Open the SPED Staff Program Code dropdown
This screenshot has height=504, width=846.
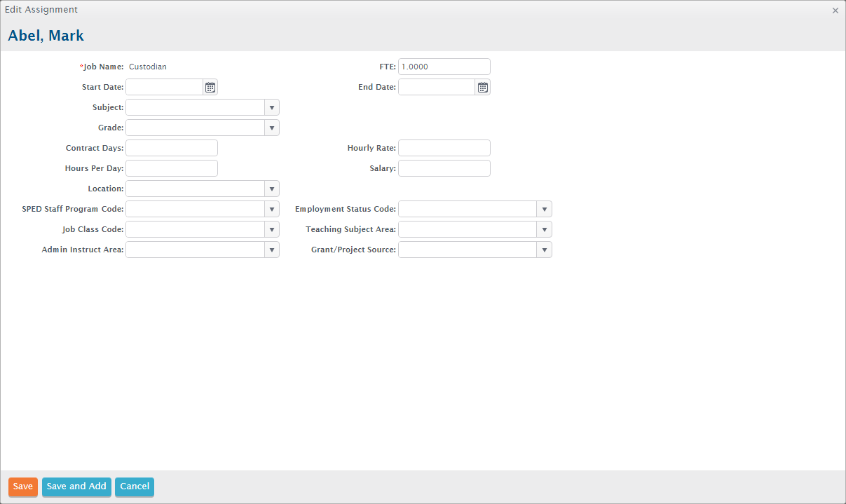[x=271, y=209]
